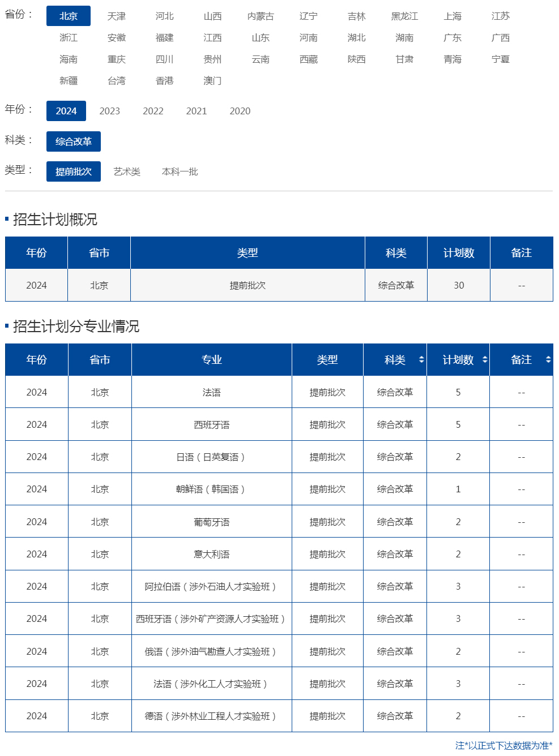Screen dimensions: 559x756
Task: Select 江苏 in province list
Action: pos(501,16)
